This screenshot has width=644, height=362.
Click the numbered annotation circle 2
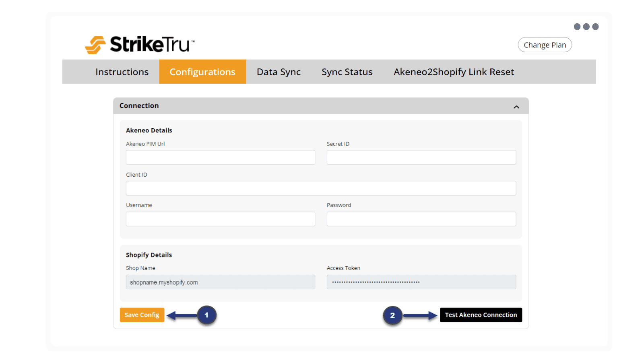[392, 315]
